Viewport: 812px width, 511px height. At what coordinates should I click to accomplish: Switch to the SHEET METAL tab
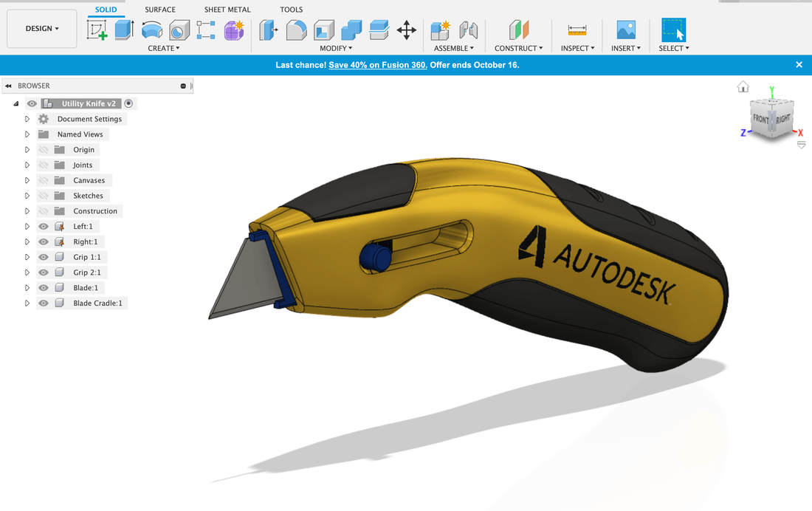[x=227, y=10]
